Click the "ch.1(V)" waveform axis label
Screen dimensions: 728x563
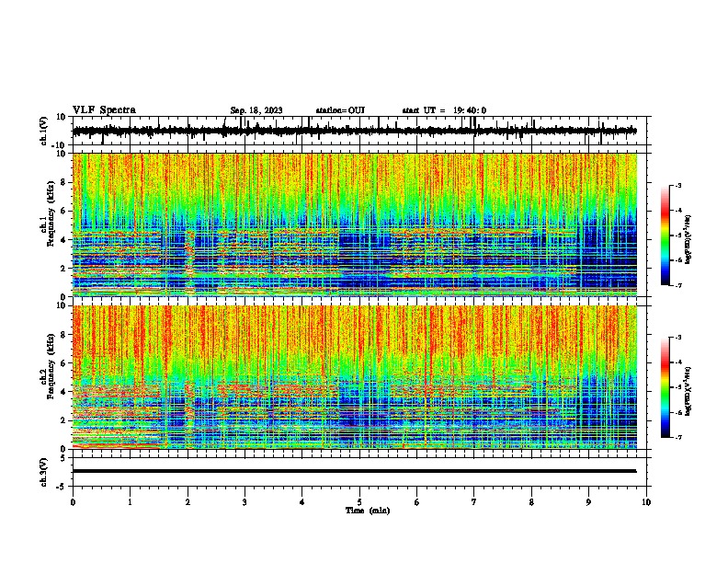click(44, 131)
